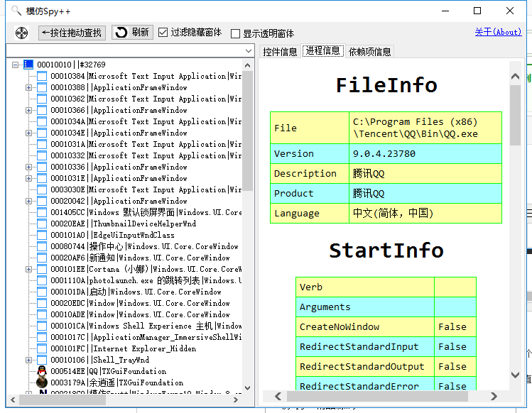Click window icon of the 000101FC row
This screenshot has width=532, height=413.
42,348
